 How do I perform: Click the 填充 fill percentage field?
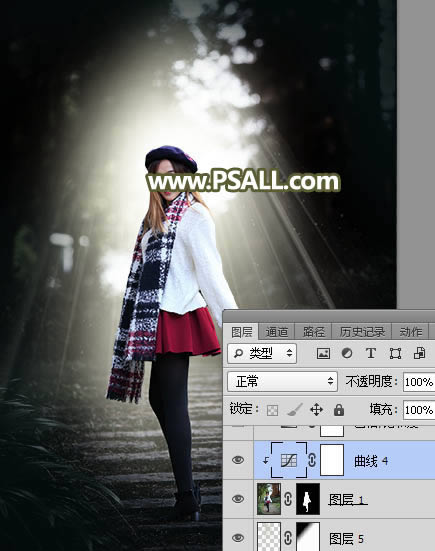click(x=419, y=410)
